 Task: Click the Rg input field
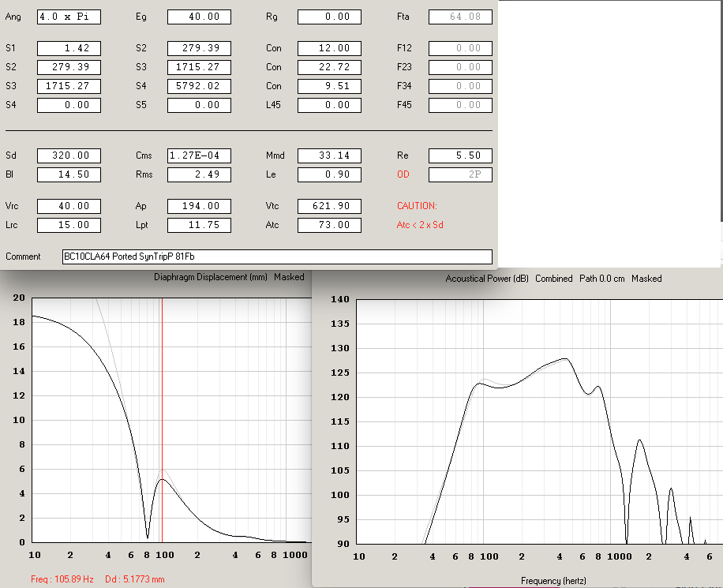point(329,17)
